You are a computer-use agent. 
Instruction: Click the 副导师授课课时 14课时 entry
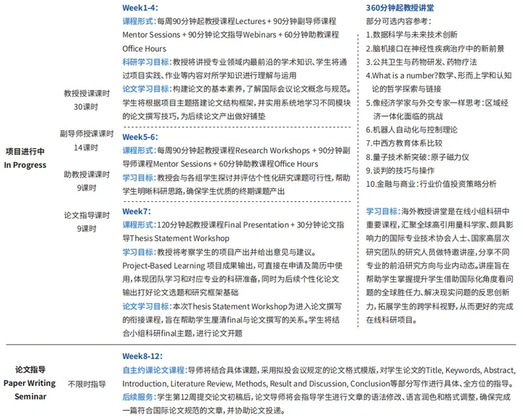coord(86,140)
